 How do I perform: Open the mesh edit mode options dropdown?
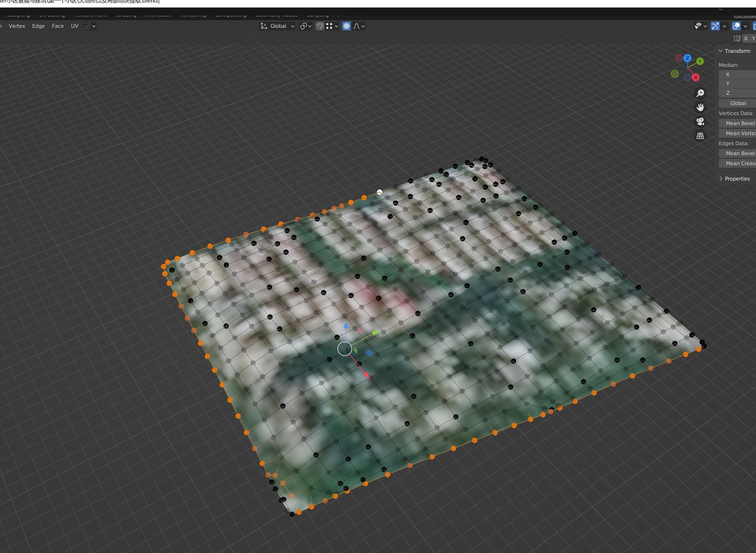90,26
